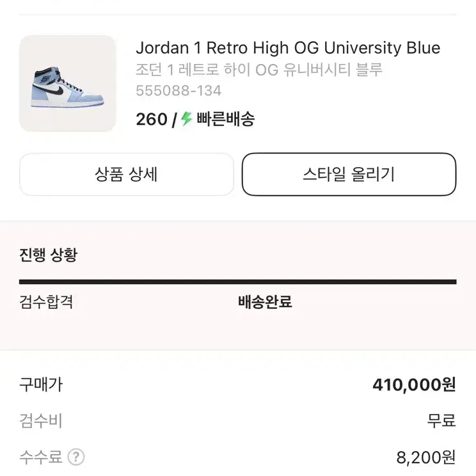Tap the 수수료 fee label

41,457
